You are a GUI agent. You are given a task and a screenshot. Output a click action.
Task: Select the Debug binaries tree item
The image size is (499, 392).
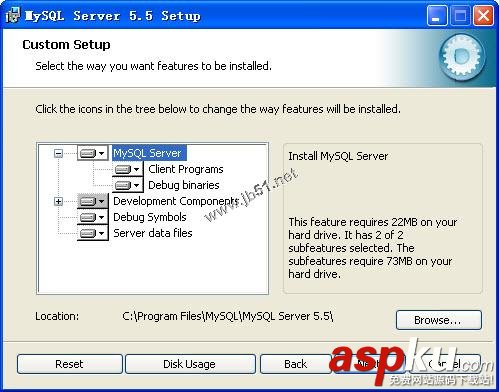tap(184, 185)
